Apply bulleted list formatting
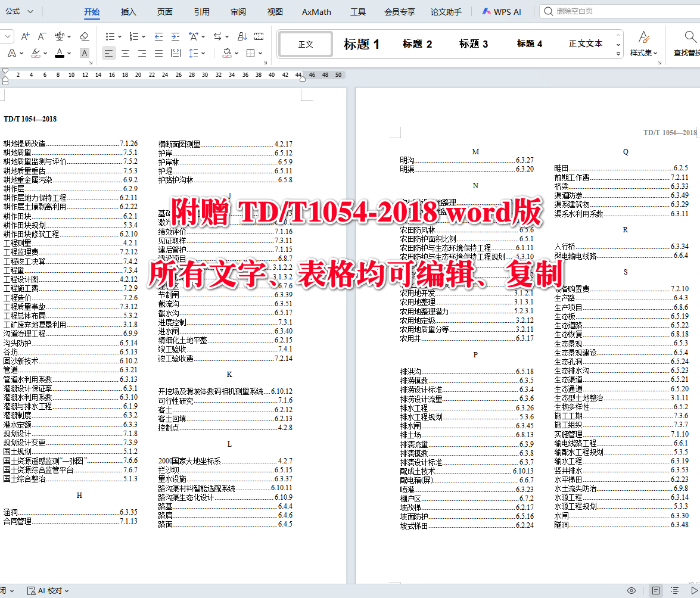Viewport: 700px width, 598px height. (x=110, y=36)
